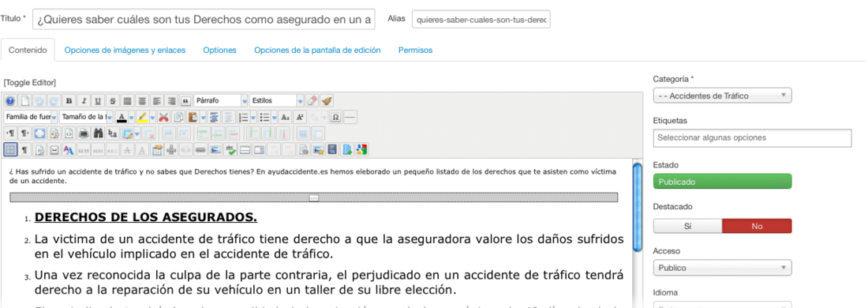Screen dimensions: 868x308
Task: Cut selection with the scissors icon
Action: [x=164, y=117]
